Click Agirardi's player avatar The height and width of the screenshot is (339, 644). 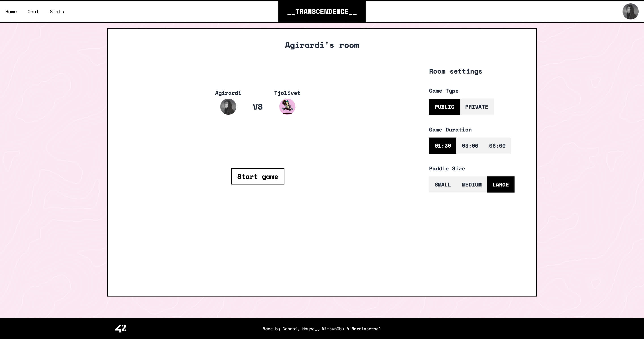point(228,107)
